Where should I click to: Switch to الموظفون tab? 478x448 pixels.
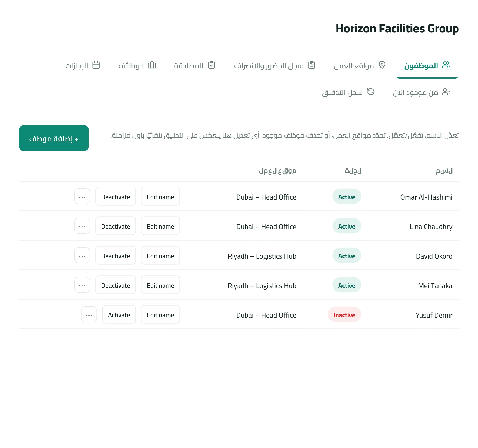[x=427, y=66]
